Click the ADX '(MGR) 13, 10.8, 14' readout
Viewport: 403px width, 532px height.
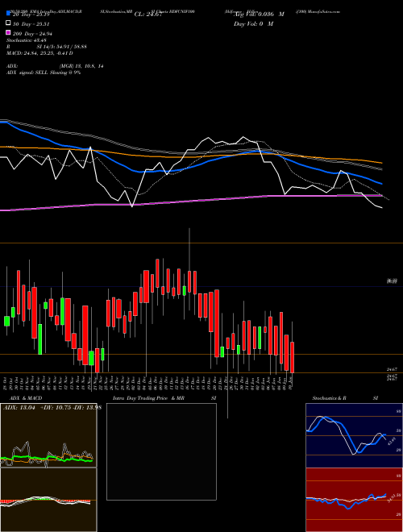[81, 66]
